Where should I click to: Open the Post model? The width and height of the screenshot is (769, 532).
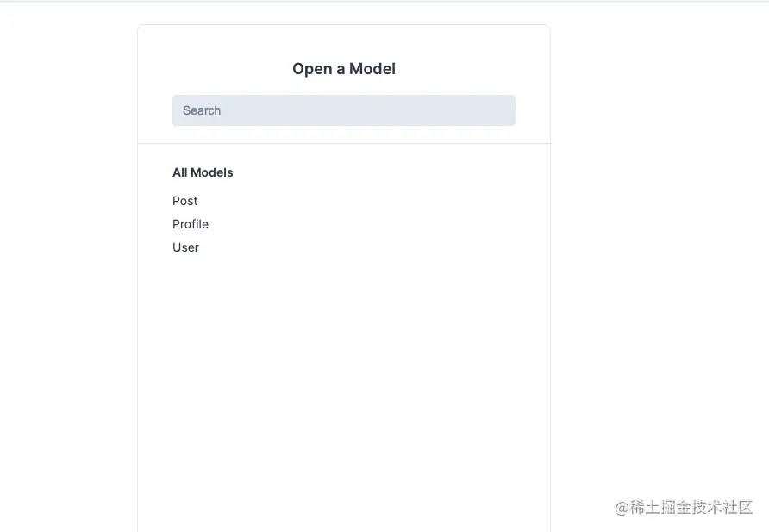tap(184, 201)
